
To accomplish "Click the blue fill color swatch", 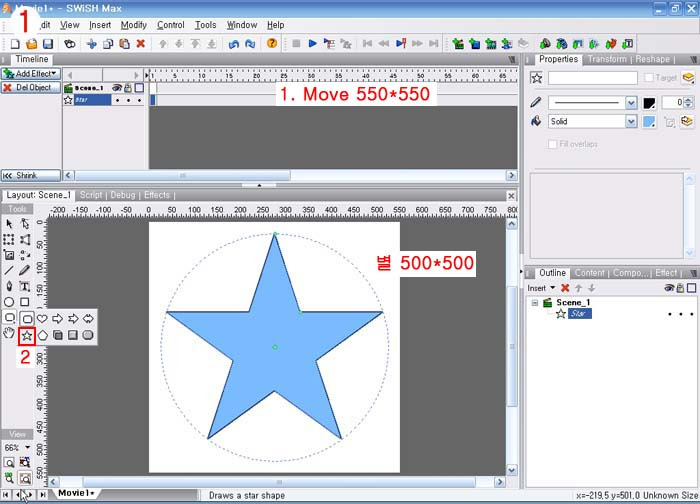I will tap(649, 121).
